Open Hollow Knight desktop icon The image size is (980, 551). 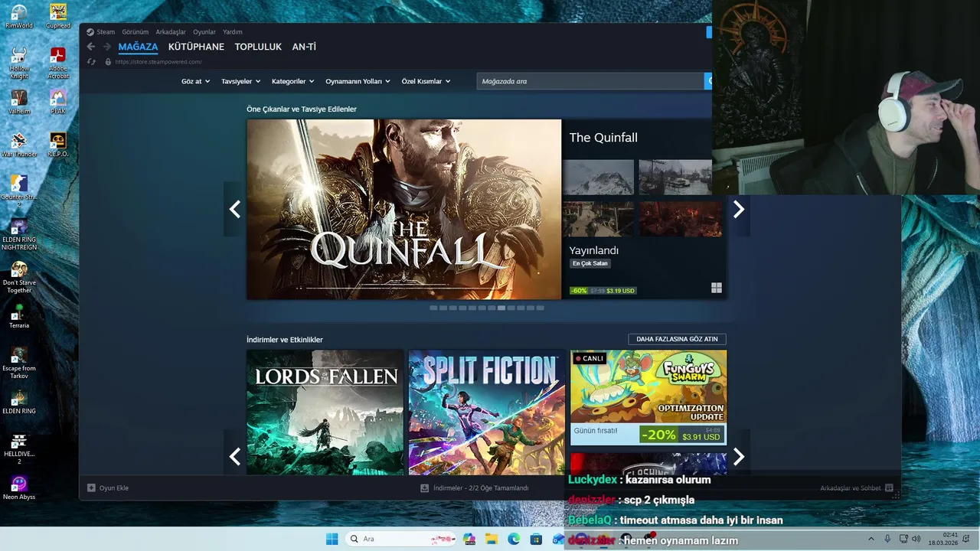[19, 63]
